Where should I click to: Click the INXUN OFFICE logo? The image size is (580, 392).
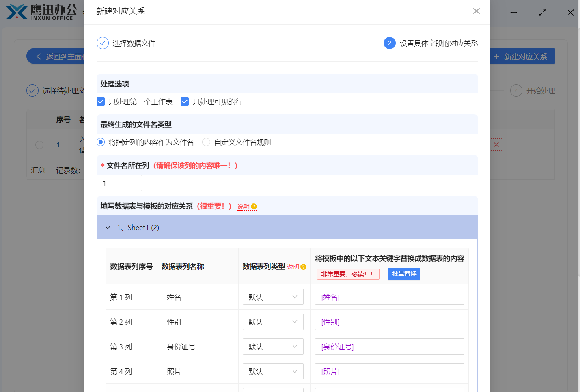pyautogui.click(x=42, y=12)
